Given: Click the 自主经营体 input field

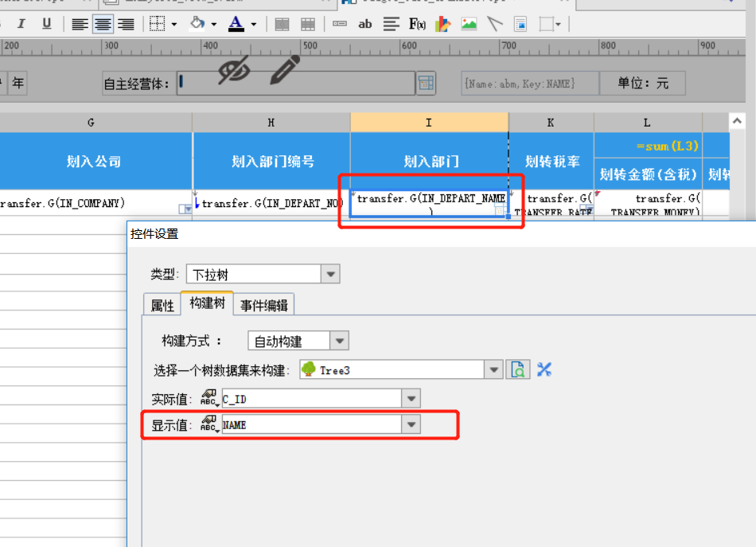Looking at the screenshot, I should 296,83.
